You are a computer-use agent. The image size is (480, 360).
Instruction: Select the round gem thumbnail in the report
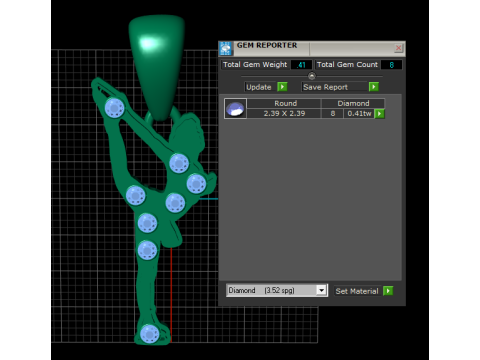(x=235, y=109)
